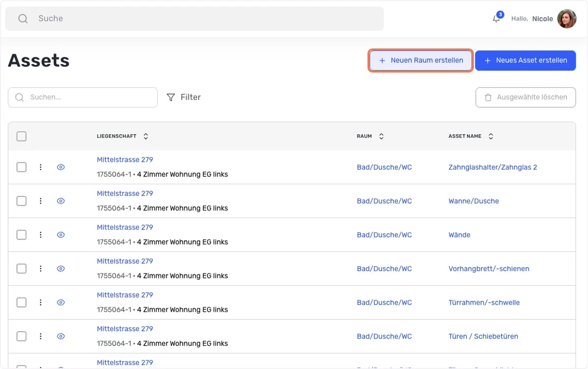The height and width of the screenshot is (369, 588).
Task: Check the box for the Wanne/Dusche row
Action: (x=22, y=201)
